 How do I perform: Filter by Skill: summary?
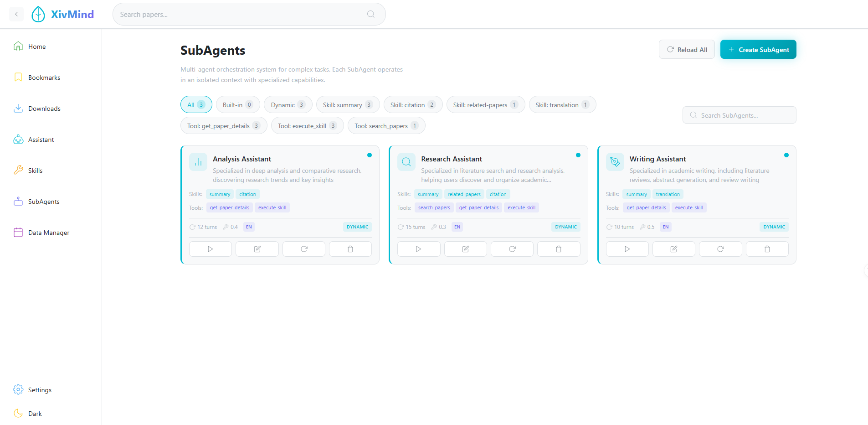pyautogui.click(x=348, y=104)
